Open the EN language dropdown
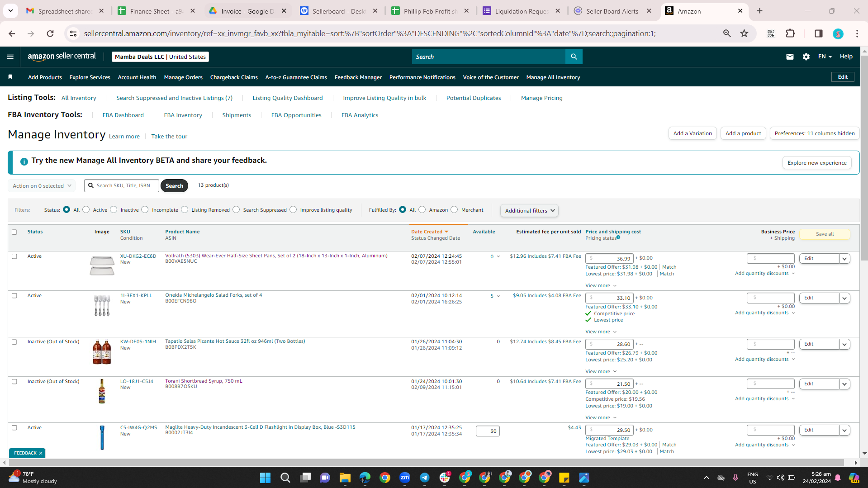868x488 pixels. 825,57
